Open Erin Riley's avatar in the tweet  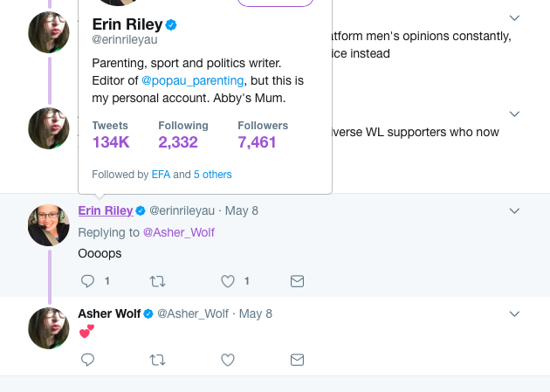[49, 225]
